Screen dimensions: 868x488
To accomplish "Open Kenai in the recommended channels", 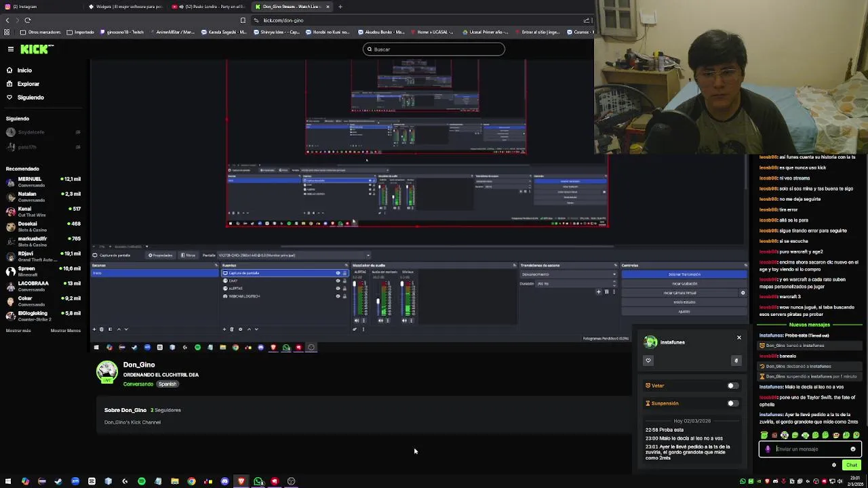I will tap(43, 211).
